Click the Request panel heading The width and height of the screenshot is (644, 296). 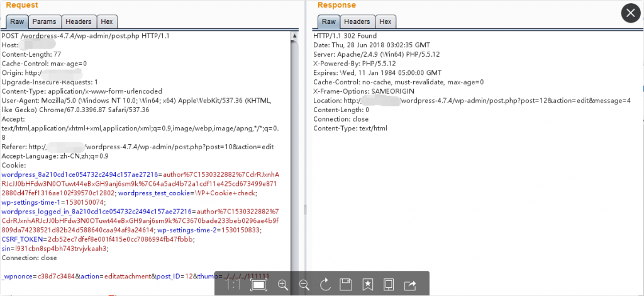pyautogui.click(x=22, y=5)
